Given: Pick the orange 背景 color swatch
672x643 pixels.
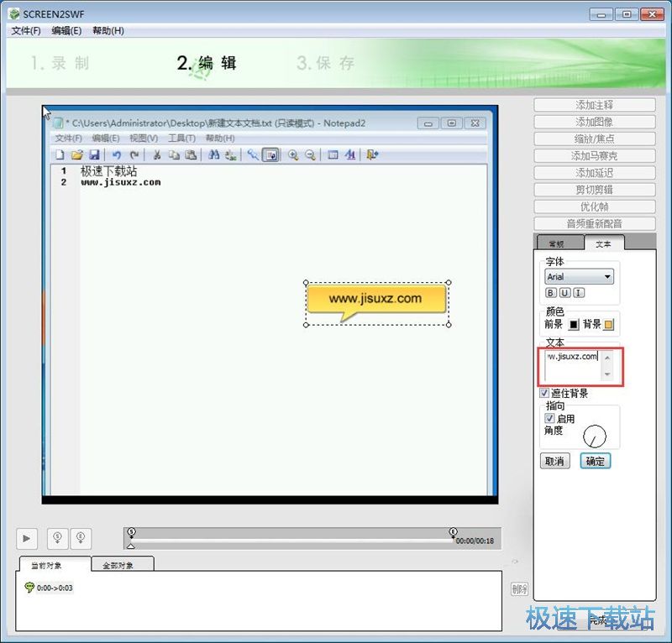Looking at the screenshot, I should click(608, 324).
